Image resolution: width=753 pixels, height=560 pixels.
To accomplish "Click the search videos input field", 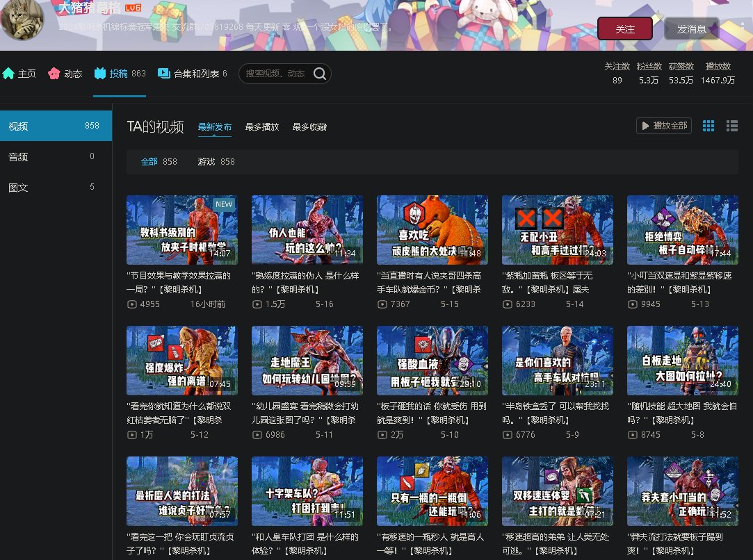I will [x=285, y=74].
